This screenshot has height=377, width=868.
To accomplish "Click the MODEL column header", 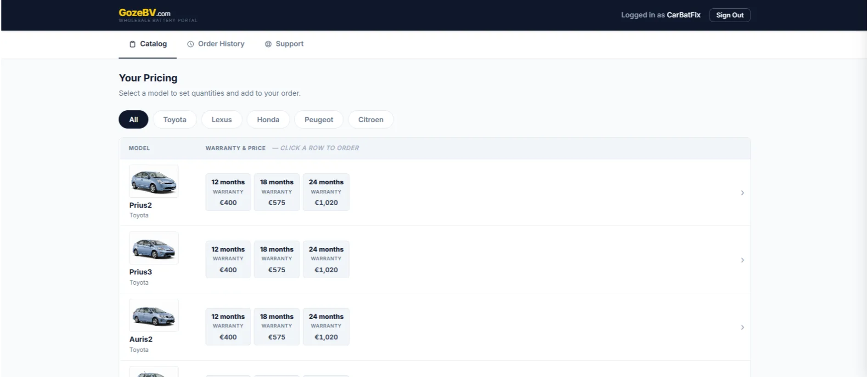I will pyautogui.click(x=139, y=148).
